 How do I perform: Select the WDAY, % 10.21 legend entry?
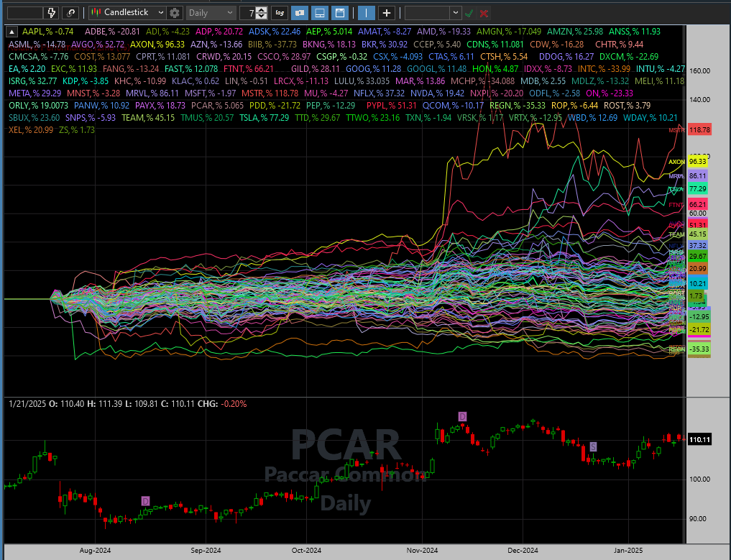coord(650,117)
